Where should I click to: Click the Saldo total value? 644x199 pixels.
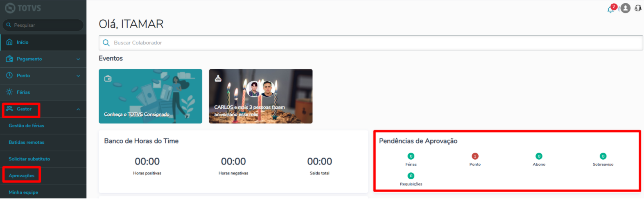pyautogui.click(x=320, y=161)
